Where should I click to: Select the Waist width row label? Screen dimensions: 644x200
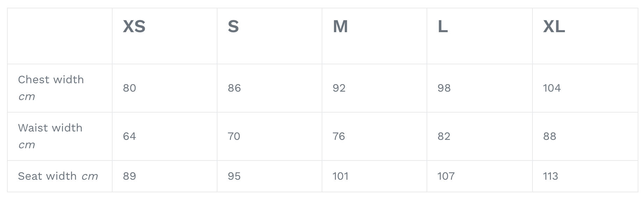[x=50, y=128]
